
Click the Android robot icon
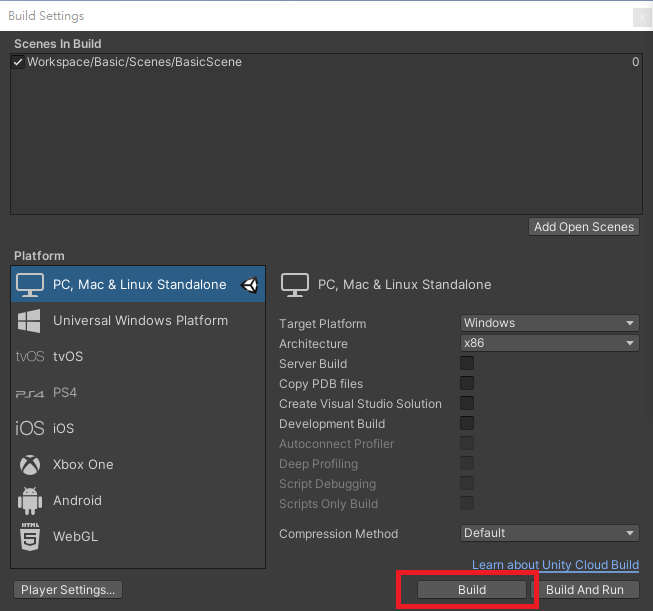[x=30, y=501]
